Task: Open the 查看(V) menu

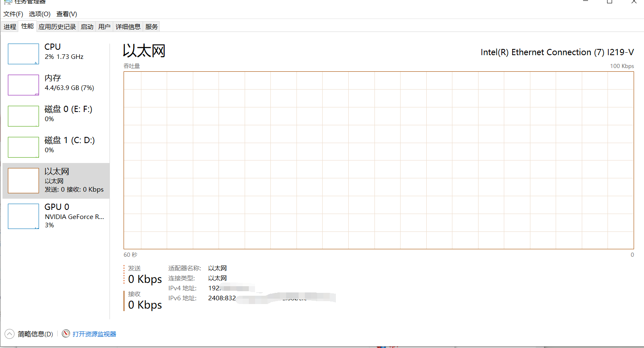Action: click(67, 14)
